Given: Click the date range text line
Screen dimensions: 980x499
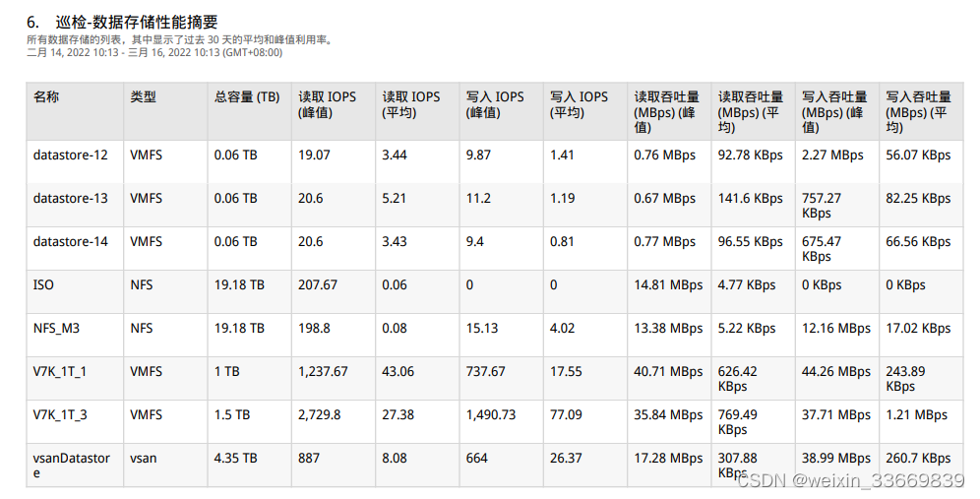Looking at the screenshot, I should click(x=148, y=52).
